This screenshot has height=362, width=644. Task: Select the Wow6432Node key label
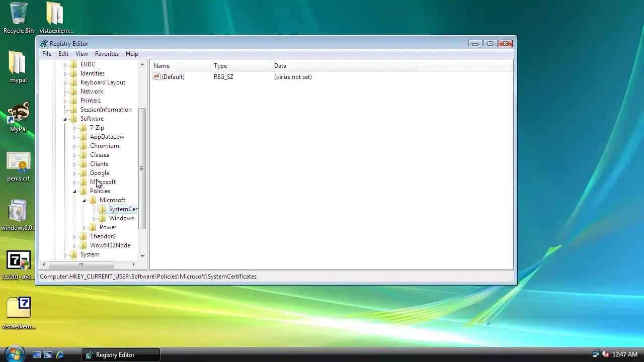(110, 245)
